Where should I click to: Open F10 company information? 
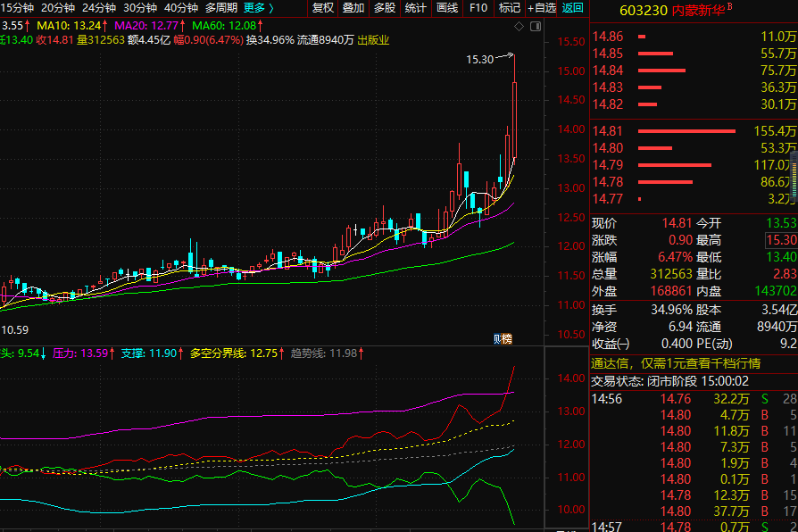[478, 8]
